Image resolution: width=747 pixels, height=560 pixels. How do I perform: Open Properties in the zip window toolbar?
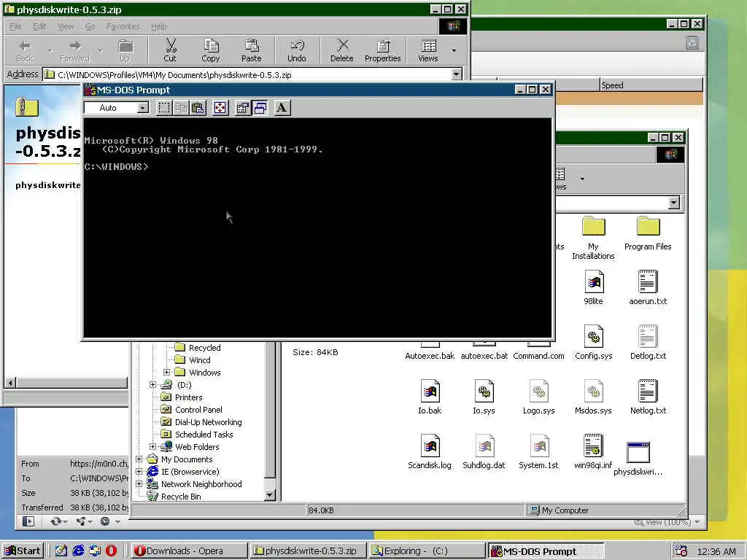pos(382,50)
